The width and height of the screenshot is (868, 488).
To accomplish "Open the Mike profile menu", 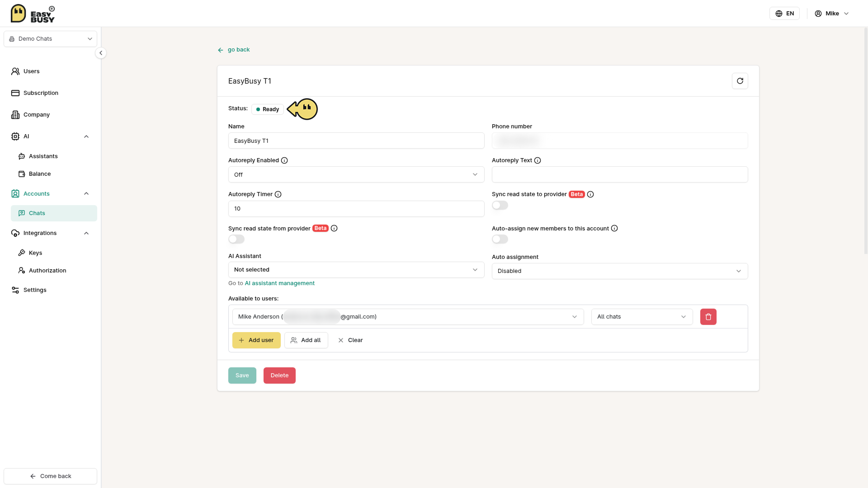I will point(832,14).
